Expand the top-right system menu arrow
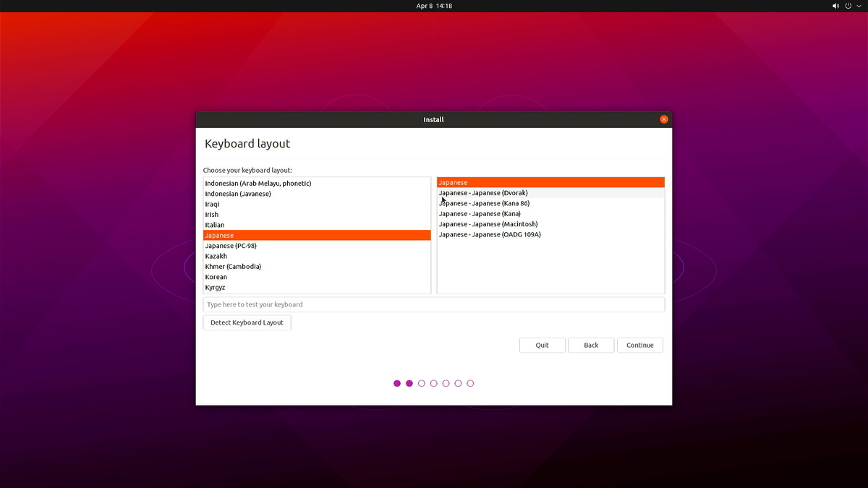 tap(859, 6)
